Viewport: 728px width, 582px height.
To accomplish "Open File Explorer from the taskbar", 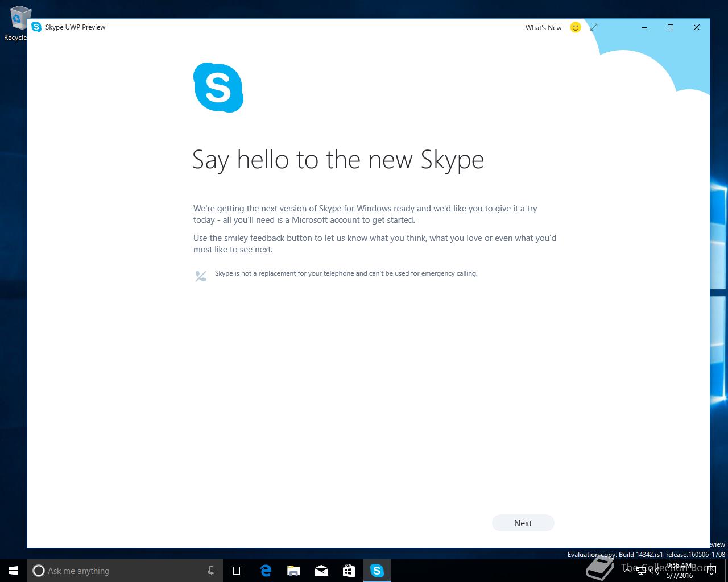I will tap(293, 571).
